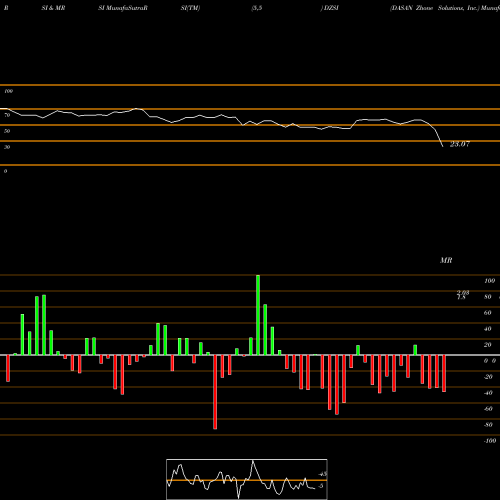
Task: Click the -100 label on MR right axis
Action: click(x=489, y=441)
